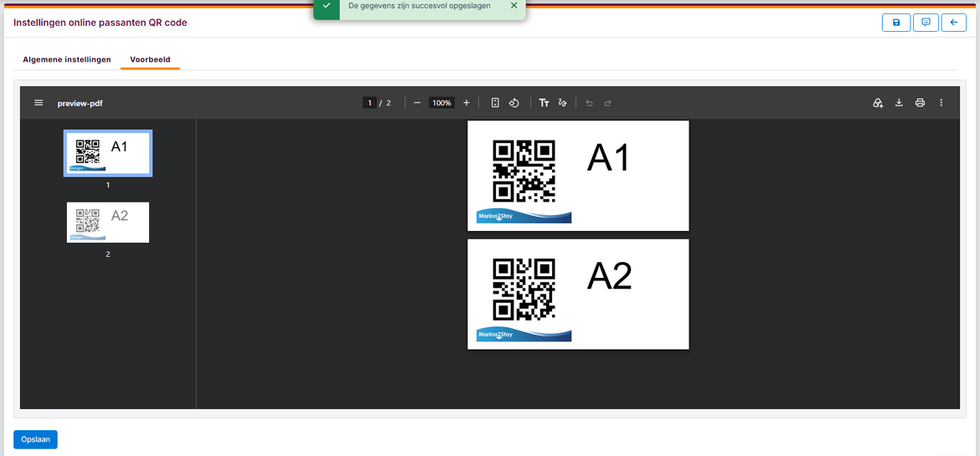This screenshot has width=980, height=456.
Task: Zoom out the PDF with the minus icon
Action: (417, 102)
